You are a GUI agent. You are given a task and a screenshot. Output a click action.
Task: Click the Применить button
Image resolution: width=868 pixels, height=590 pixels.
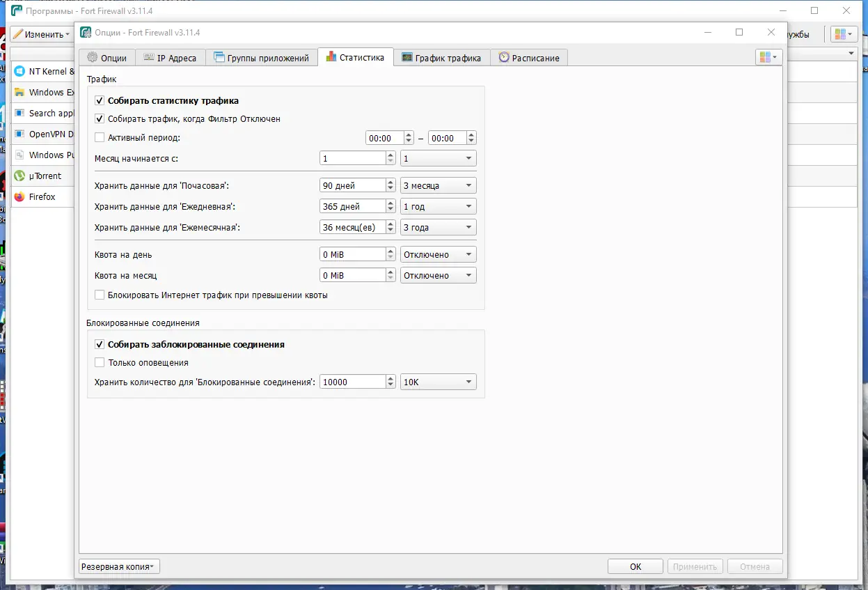(x=695, y=567)
